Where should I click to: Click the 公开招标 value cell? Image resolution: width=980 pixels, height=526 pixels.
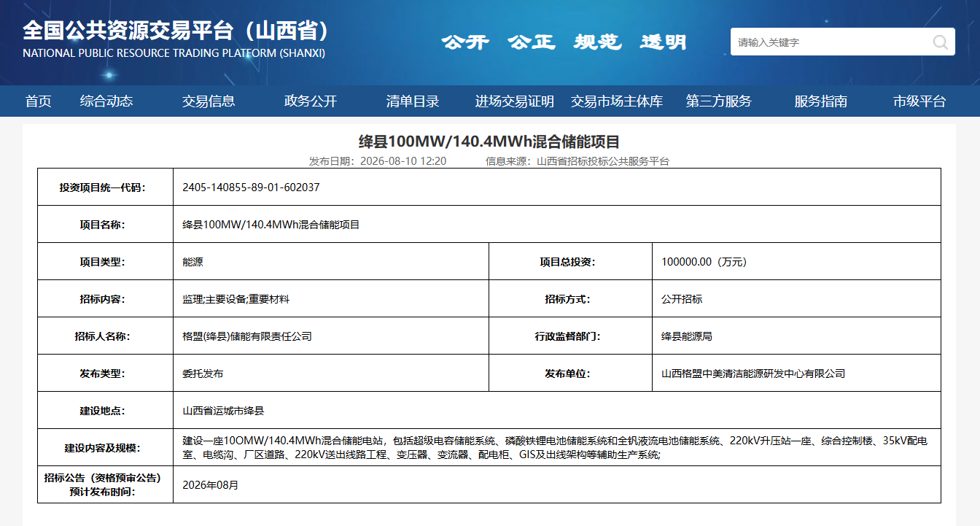coord(796,299)
